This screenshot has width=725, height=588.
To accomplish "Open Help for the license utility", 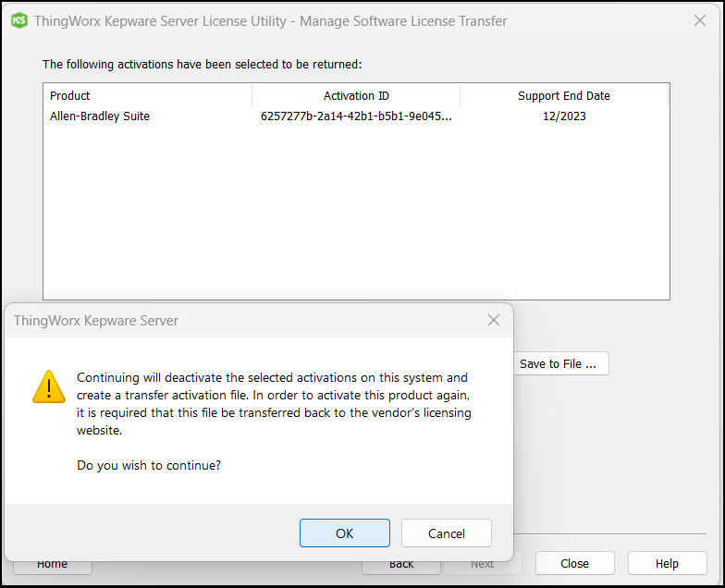I will [x=667, y=563].
